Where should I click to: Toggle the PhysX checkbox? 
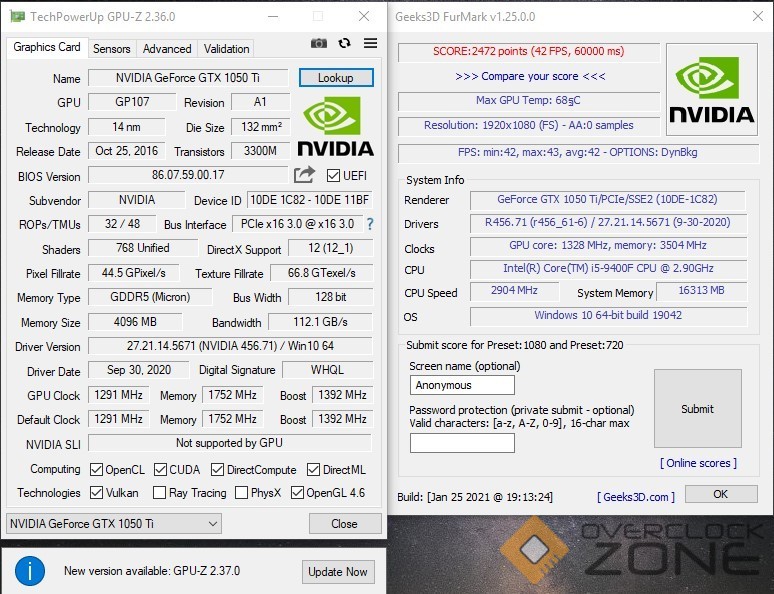click(x=242, y=493)
